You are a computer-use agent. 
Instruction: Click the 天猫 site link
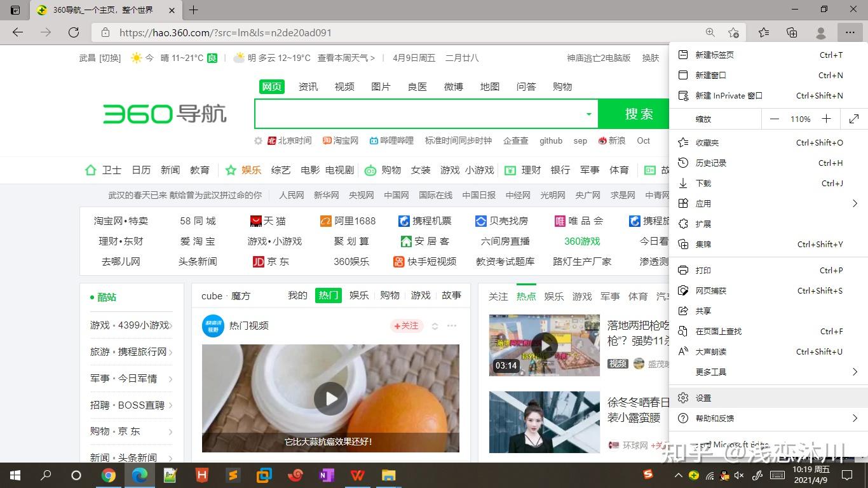tap(268, 221)
